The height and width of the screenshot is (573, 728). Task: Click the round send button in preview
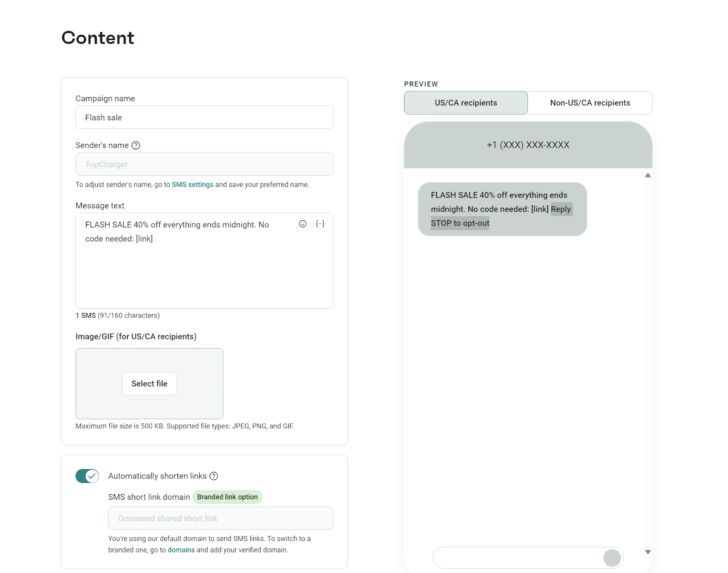click(612, 558)
